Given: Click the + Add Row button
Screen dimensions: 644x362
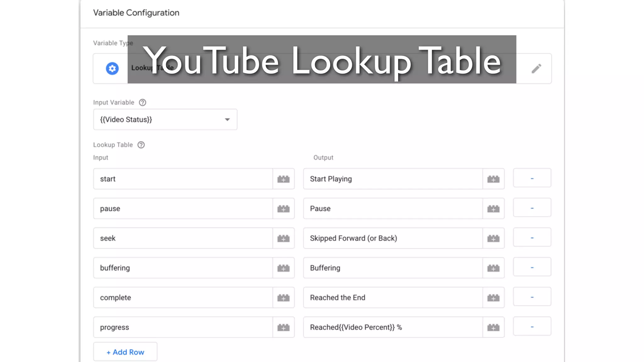Looking at the screenshot, I should (x=125, y=352).
